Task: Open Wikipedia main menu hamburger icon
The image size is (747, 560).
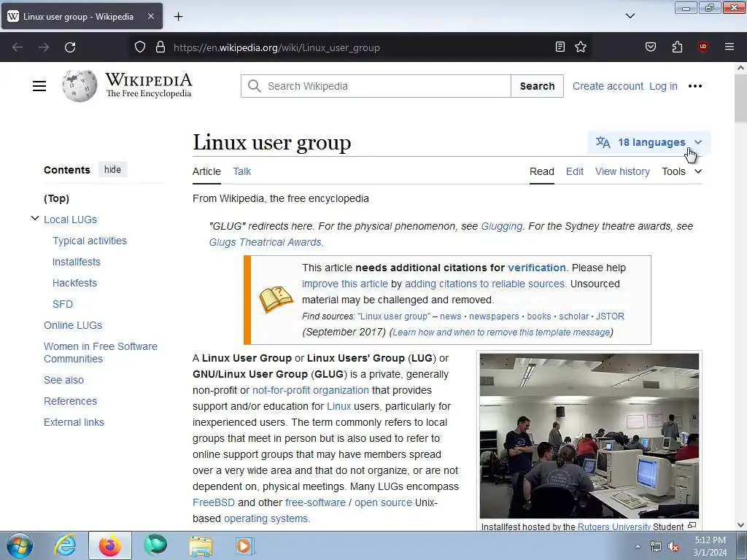Action: [x=39, y=86]
